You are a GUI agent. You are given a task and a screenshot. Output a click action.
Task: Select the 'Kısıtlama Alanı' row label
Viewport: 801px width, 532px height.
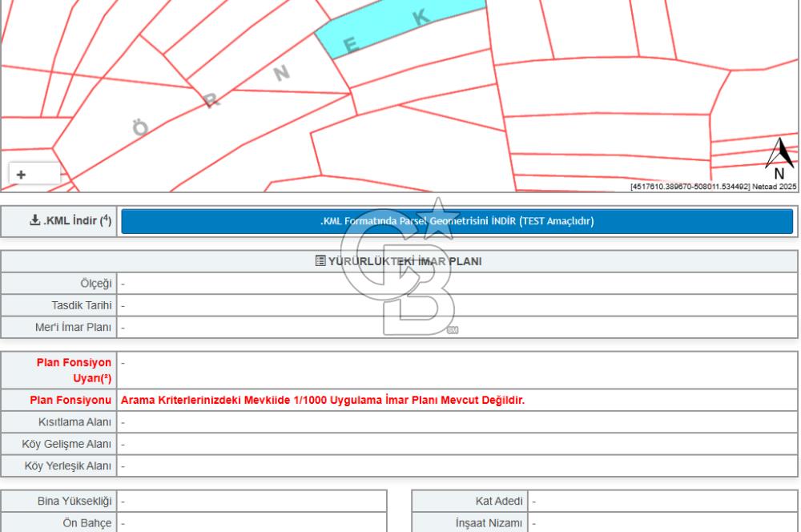pyautogui.click(x=74, y=422)
